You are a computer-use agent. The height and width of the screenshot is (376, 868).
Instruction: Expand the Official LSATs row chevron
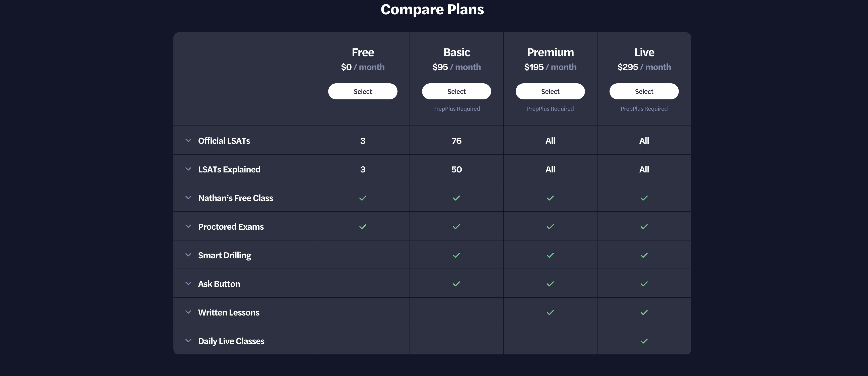(x=188, y=141)
